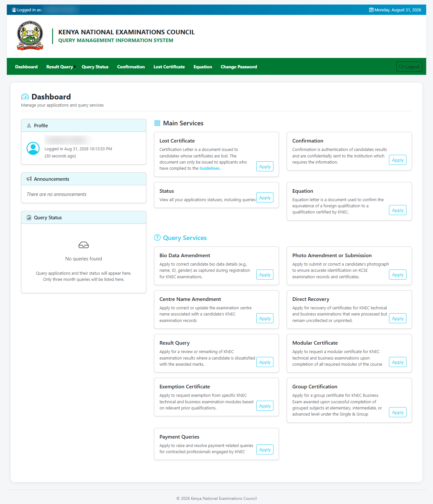Viewport: 433px width, 504px height.
Task: Click the 'Direct Recovery' card title
Action: pyautogui.click(x=311, y=299)
